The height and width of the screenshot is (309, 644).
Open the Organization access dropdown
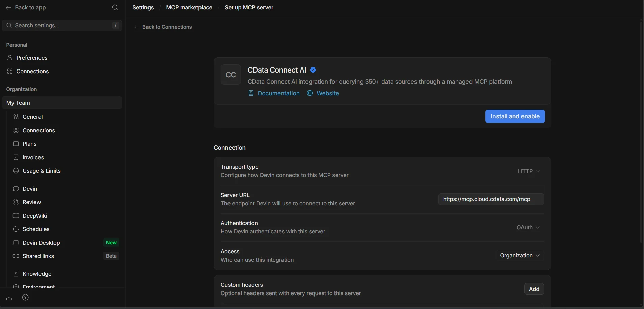520,255
